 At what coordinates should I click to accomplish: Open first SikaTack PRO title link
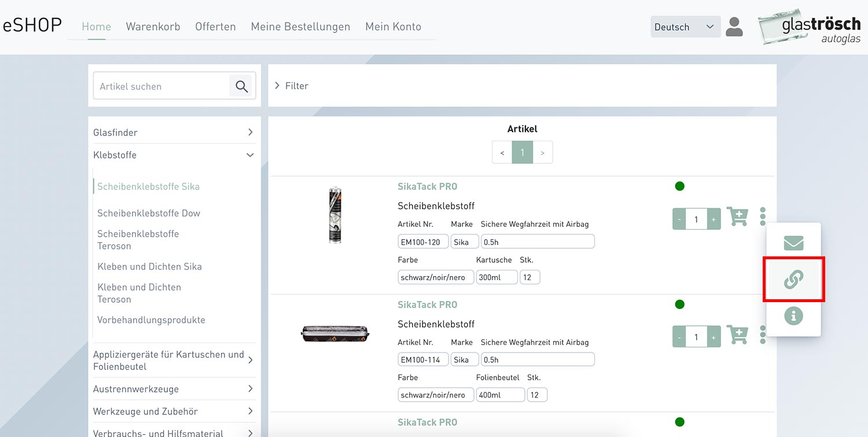(427, 186)
